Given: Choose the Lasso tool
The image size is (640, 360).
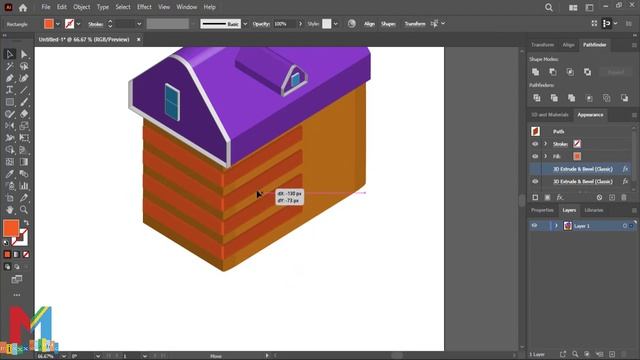Looking at the screenshot, I should pos(24,66).
